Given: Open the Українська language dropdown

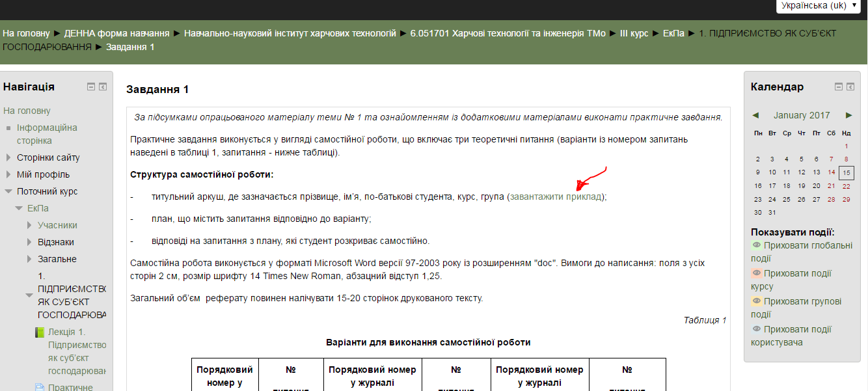Looking at the screenshot, I should (819, 5).
